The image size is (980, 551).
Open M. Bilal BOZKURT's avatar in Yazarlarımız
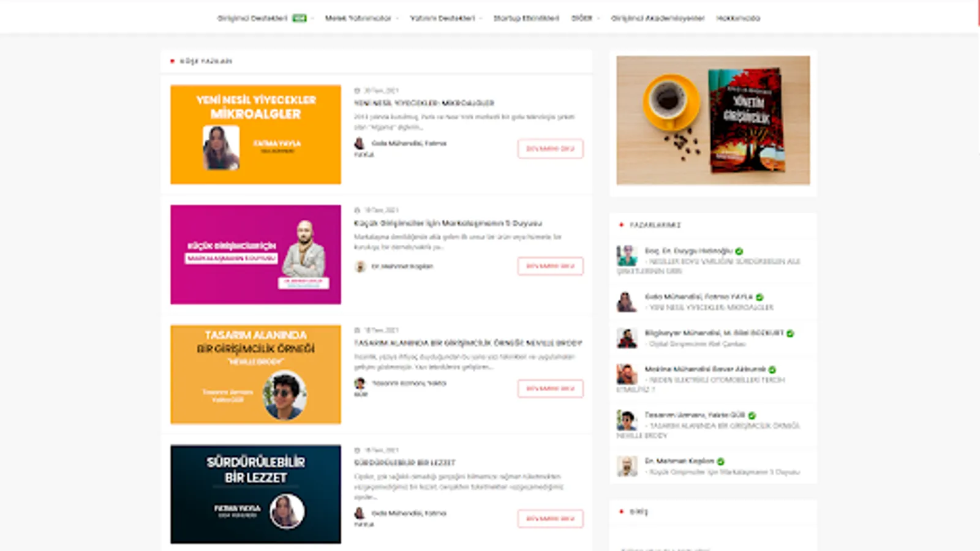(627, 338)
